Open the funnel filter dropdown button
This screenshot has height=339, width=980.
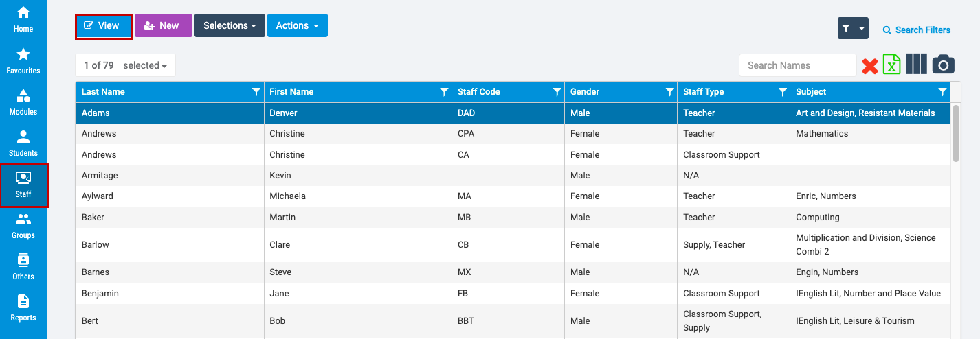tap(852, 29)
